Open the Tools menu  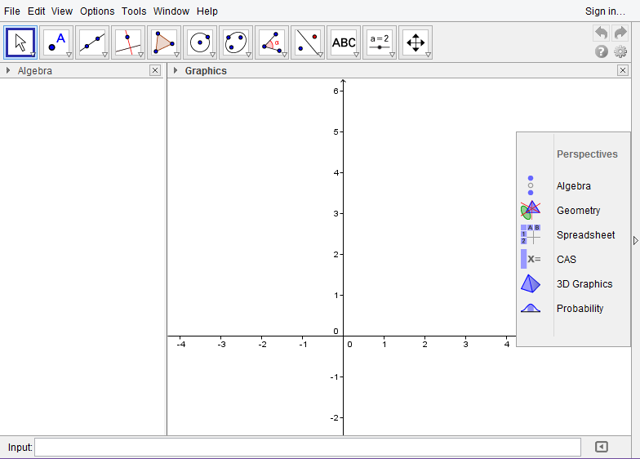tap(133, 11)
